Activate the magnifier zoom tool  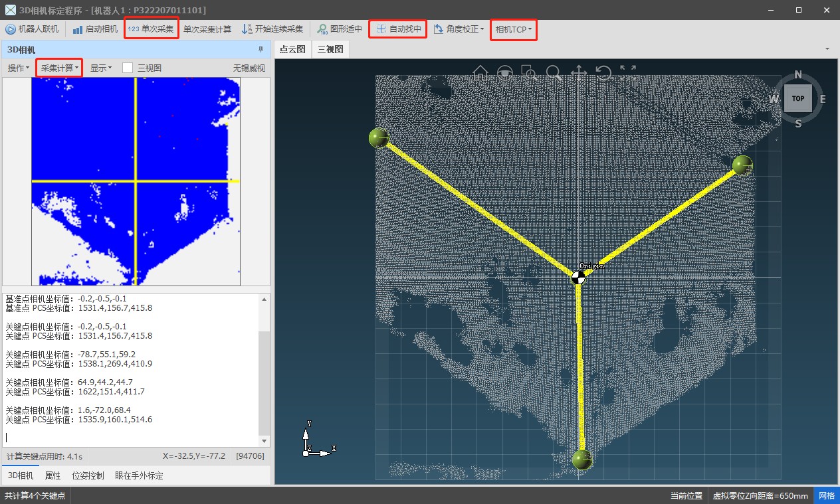pyautogui.click(x=553, y=73)
